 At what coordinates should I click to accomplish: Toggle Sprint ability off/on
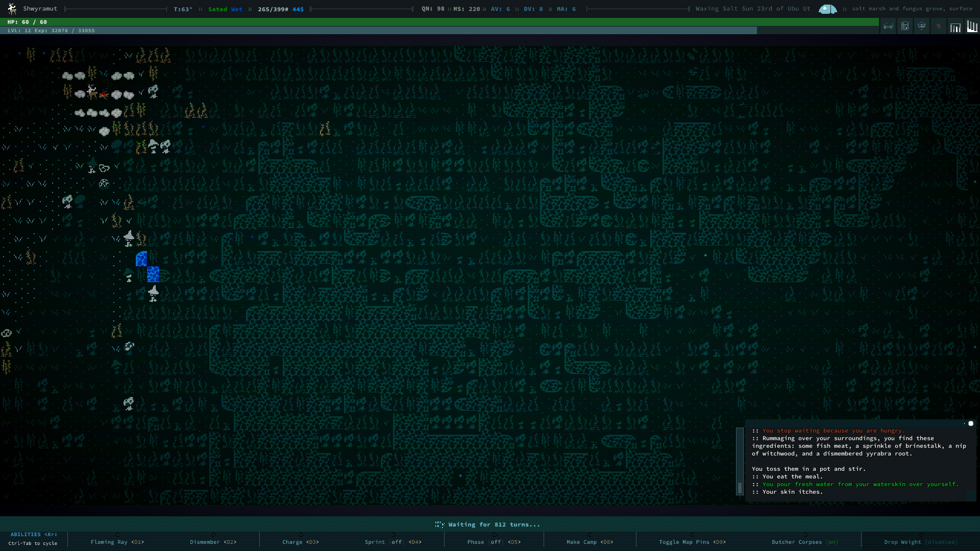pyautogui.click(x=393, y=542)
